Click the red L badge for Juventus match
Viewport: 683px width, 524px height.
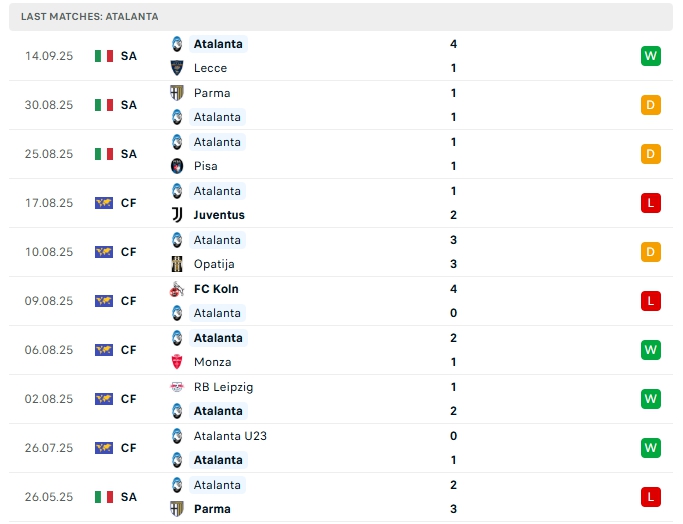click(x=651, y=203)
